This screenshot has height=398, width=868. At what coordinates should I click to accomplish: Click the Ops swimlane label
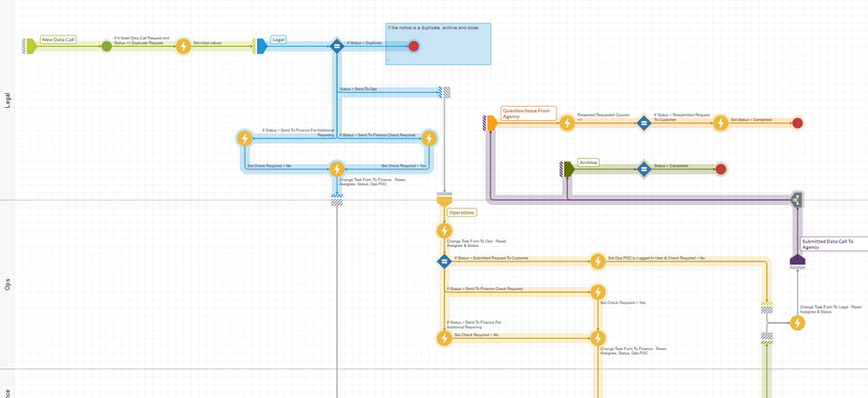click(8, 283)
